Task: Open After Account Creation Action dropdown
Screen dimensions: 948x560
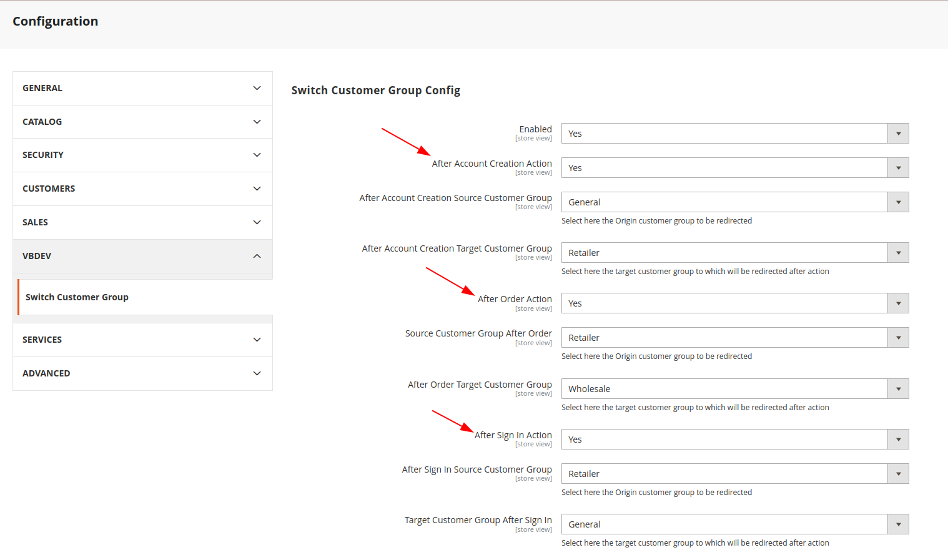Action: [734, 168]
